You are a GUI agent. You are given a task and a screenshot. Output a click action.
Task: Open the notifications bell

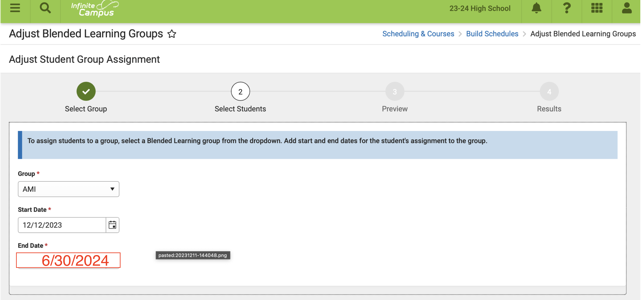[536, 8]
